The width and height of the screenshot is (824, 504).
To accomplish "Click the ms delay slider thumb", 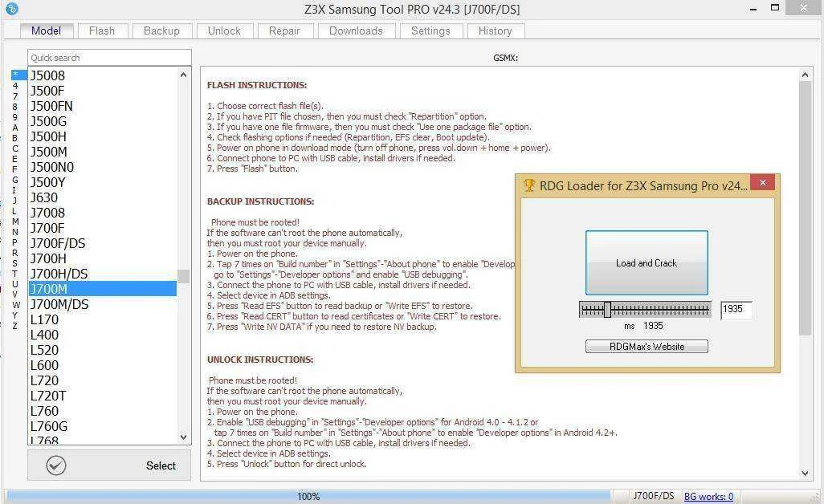I will (607, 309).
